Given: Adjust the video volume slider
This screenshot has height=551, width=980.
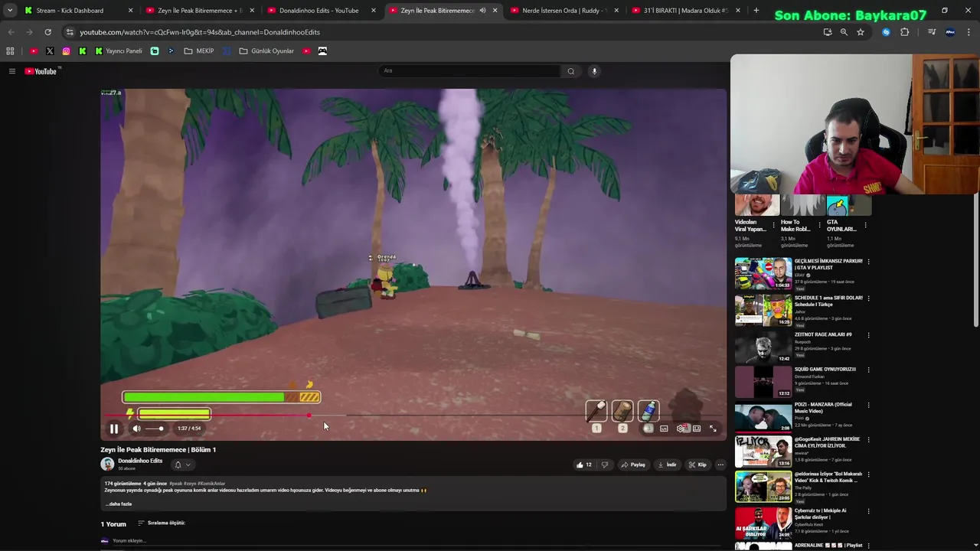Looking at the screenshot, I should pyautogui.click(x=154, y=429).
